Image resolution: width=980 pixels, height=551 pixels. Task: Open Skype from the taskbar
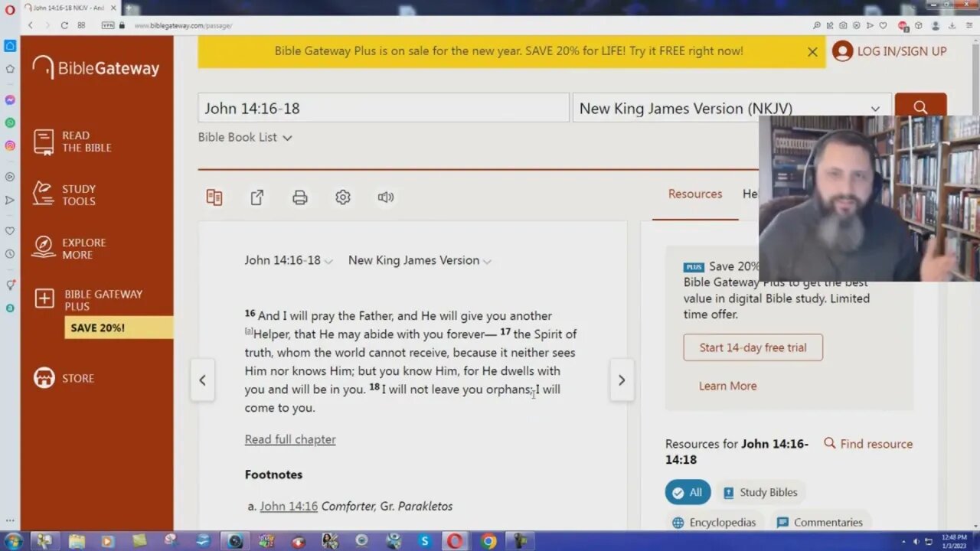(424, 541)
